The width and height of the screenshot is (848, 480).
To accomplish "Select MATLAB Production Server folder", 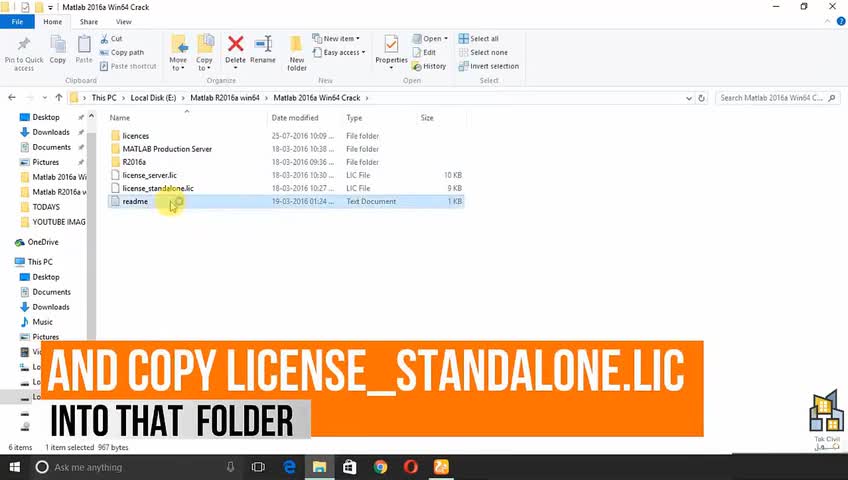I will (x=286, y=149).
